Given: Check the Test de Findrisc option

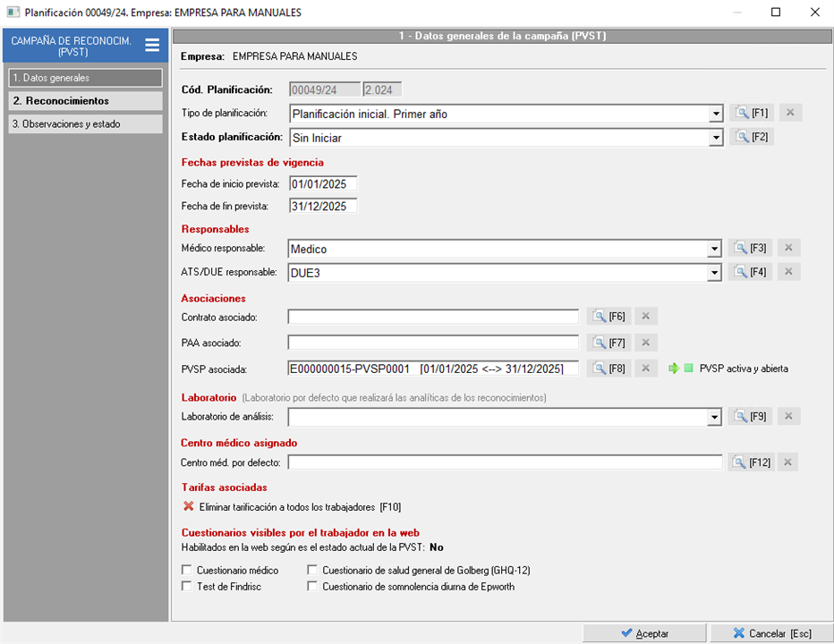Looking at the screenshot, I should (187, 587).
